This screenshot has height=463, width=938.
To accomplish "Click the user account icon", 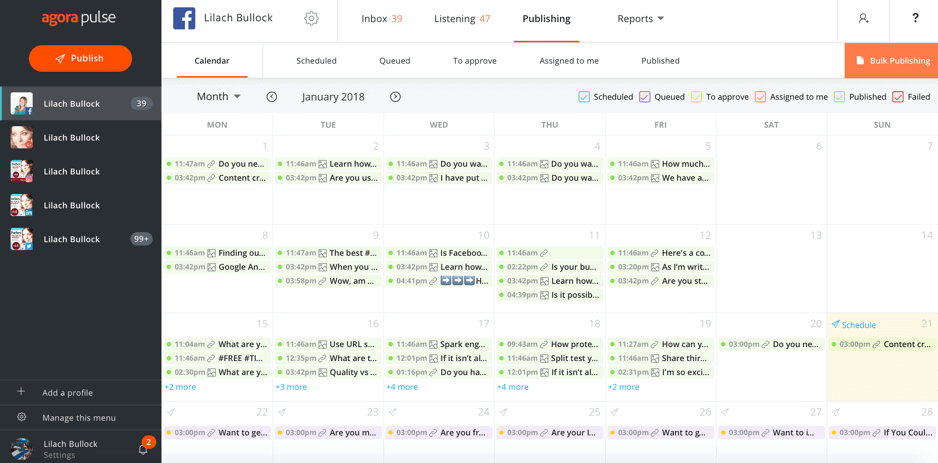I will [863, 19].
